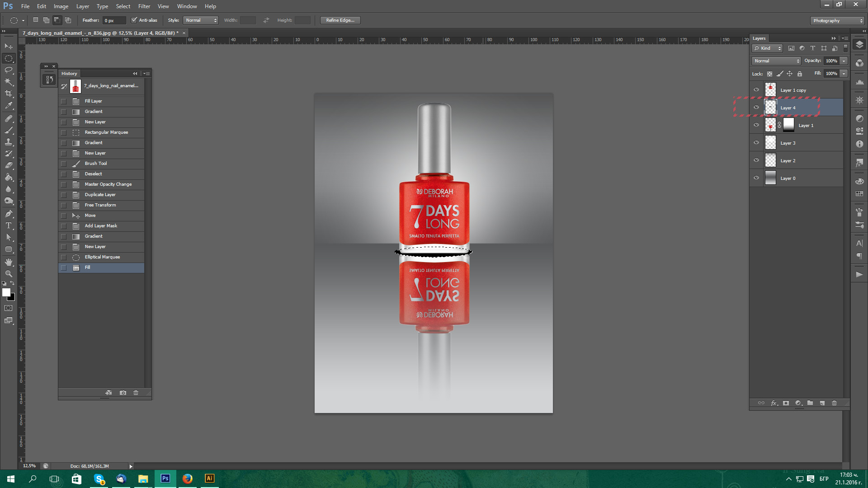Select the Healing Brush tool
868x488 pixels.
click(x=9, y=118)
